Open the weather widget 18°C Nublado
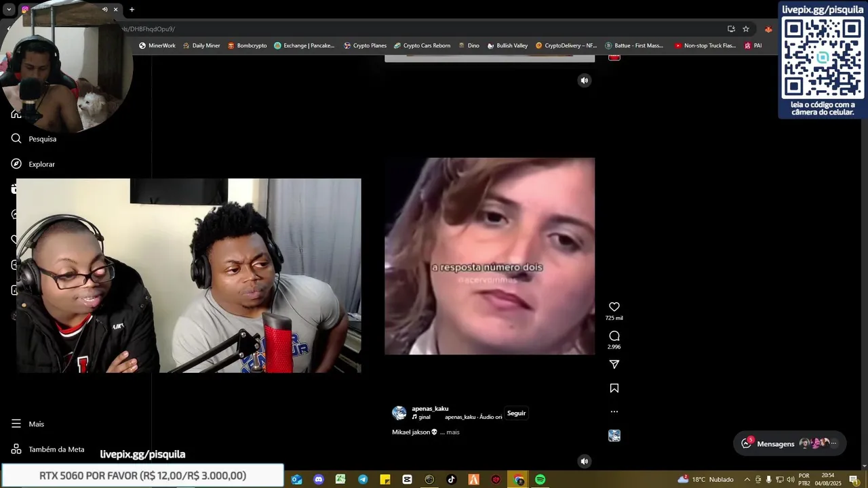Image resolution: width=868 pixels, height=488 pixels. (x=705, y=479)
